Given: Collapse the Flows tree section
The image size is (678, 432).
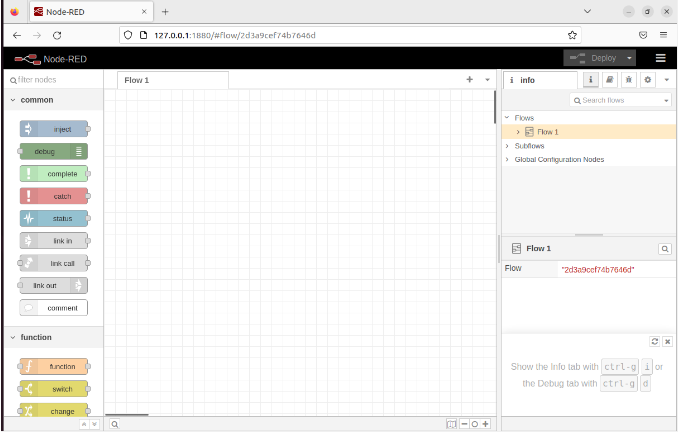Looking at the screenshot, I should click(507, 118).
